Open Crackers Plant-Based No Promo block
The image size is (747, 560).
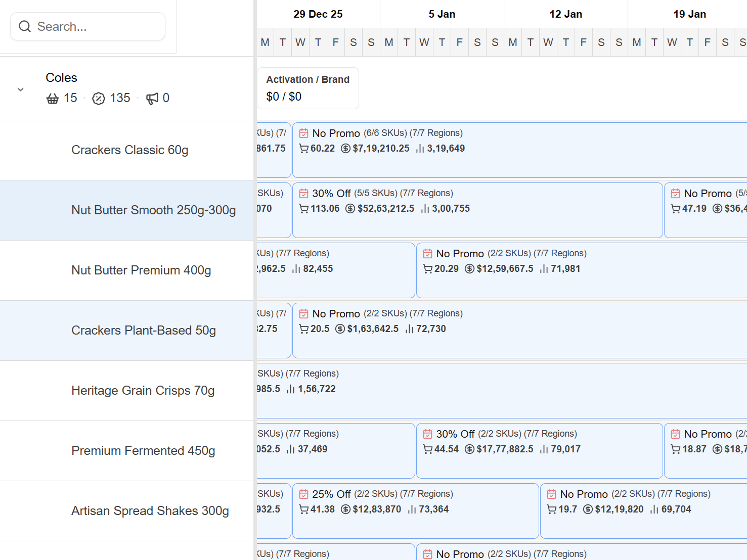click(x=520, y=331)
